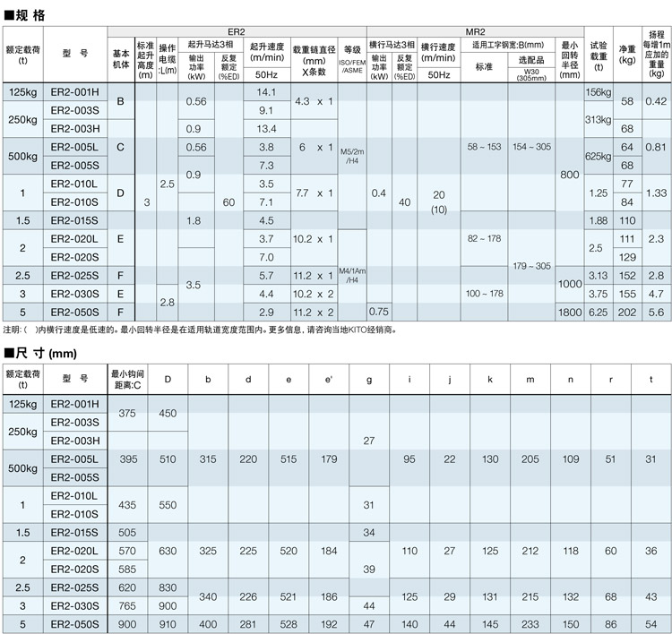Click the per-meter weight value 1.33
672x634 pixels.
pos(656,193)
